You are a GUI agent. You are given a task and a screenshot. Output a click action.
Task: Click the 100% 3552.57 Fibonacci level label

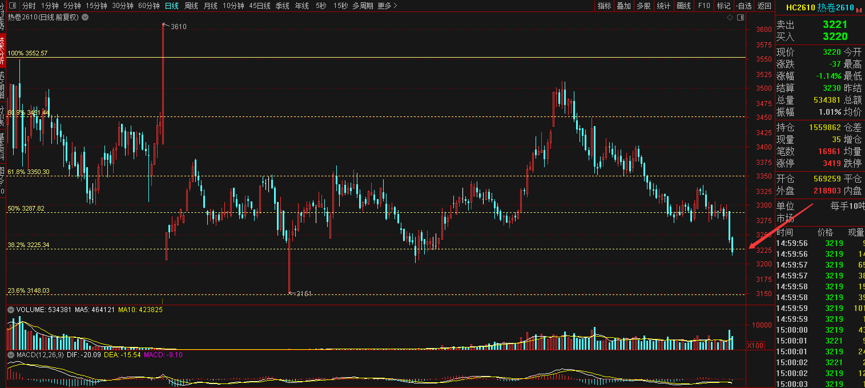(28, 54)
